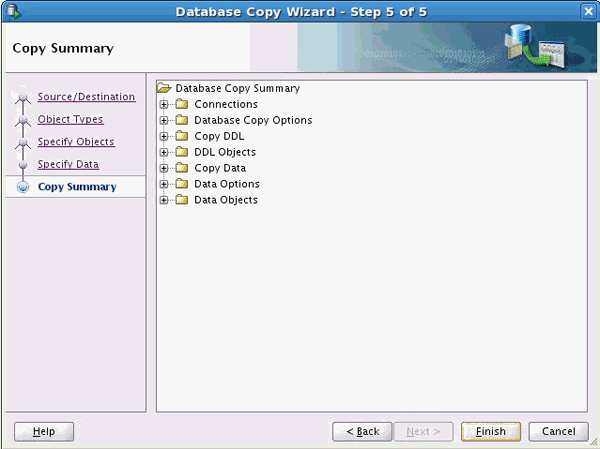Screen dimensions: 600x449
Task: Click the Copy Data folder icon
Action: point(181,168)
